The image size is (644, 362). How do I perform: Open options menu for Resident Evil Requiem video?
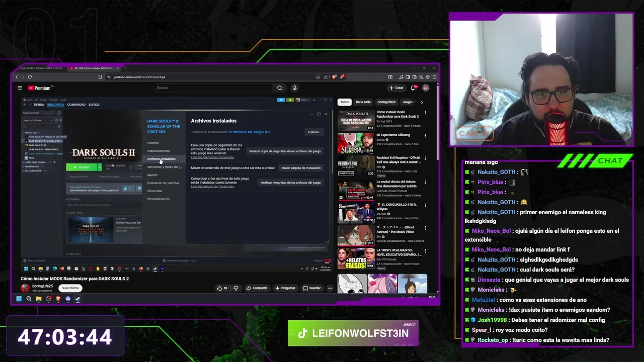(425, 159)
